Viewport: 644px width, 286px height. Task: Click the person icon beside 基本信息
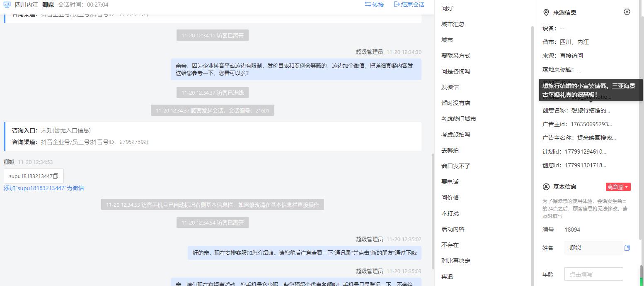point(546,187)
